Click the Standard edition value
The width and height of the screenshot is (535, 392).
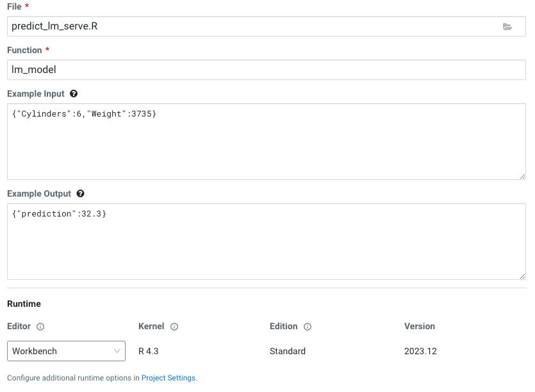[x=288, y=351]
